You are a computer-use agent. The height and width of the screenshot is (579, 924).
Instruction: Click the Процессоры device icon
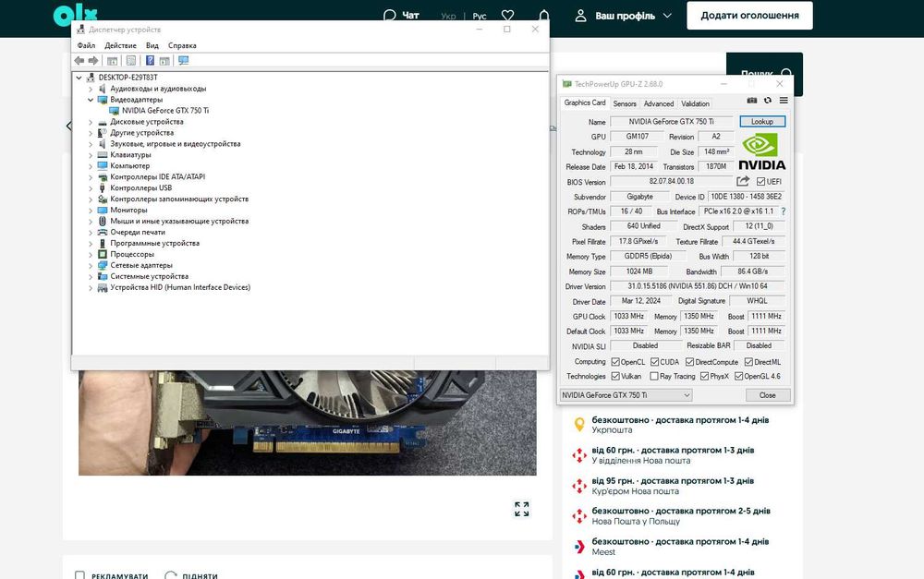103,255
